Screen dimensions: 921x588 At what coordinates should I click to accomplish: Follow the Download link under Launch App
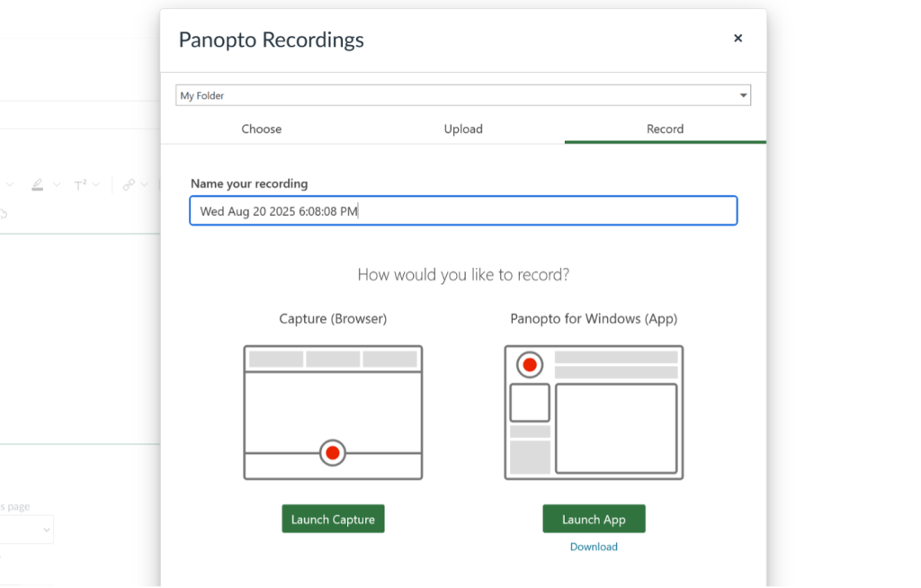[594, 547]
